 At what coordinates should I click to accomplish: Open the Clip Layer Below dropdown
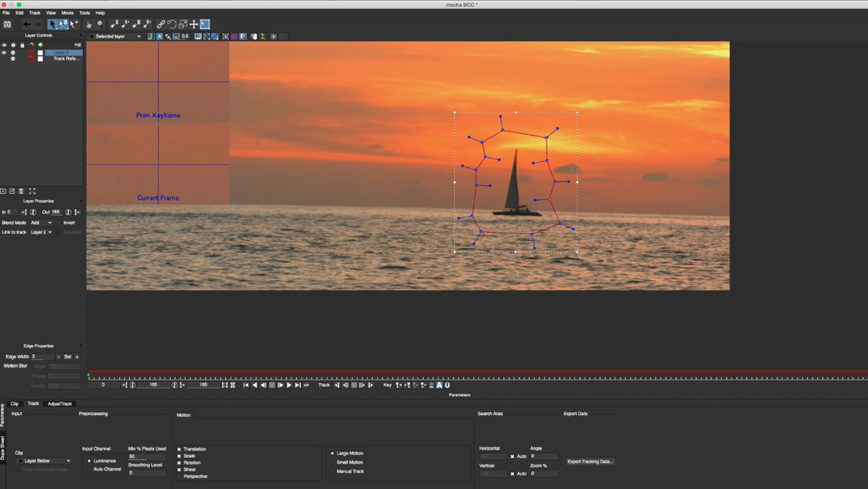click(x=43, y=461)
